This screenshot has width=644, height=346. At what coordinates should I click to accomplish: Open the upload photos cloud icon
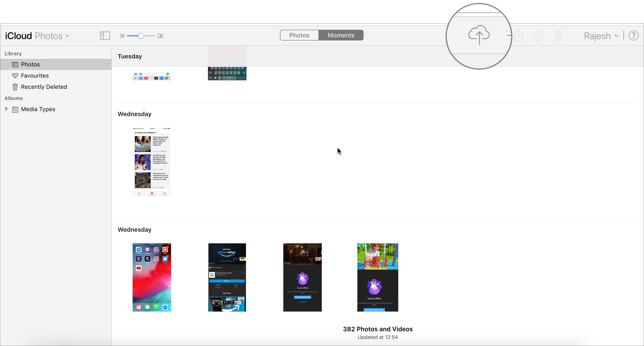[x=479, y=36]
